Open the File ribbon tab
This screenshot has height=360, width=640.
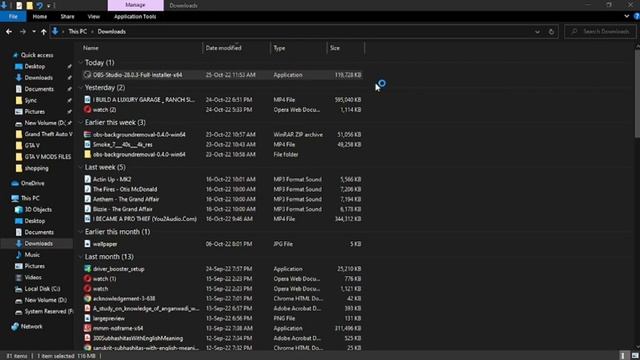(x=13, y=17)
